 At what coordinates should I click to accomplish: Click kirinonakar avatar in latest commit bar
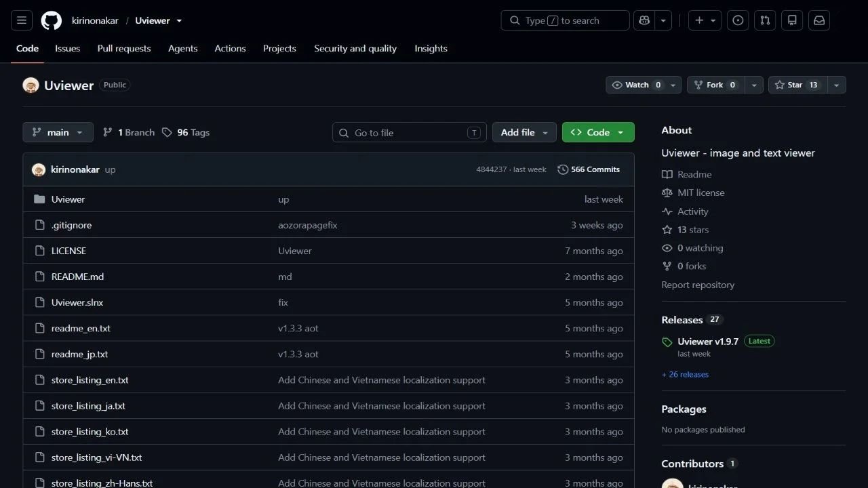click(x=39, y=169)
